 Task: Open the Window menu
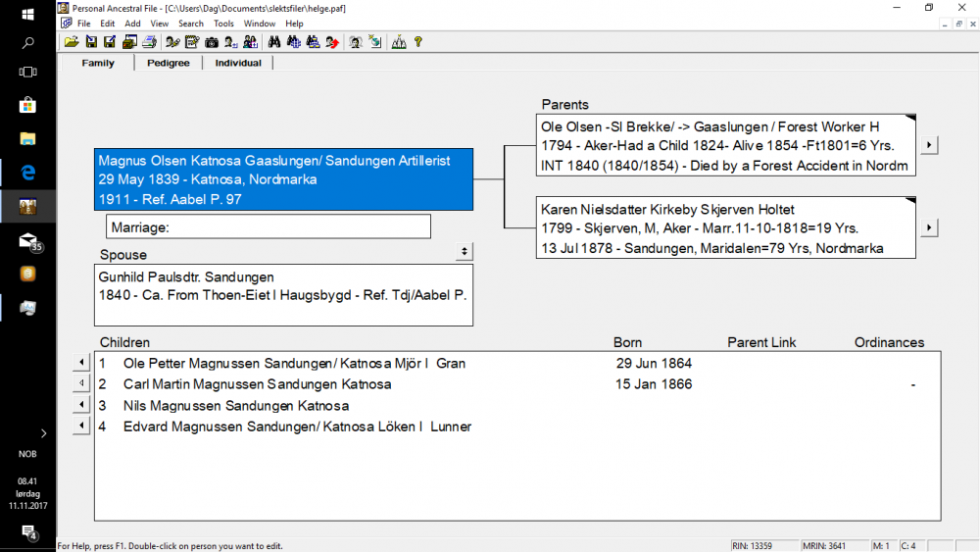click(260, 24)
